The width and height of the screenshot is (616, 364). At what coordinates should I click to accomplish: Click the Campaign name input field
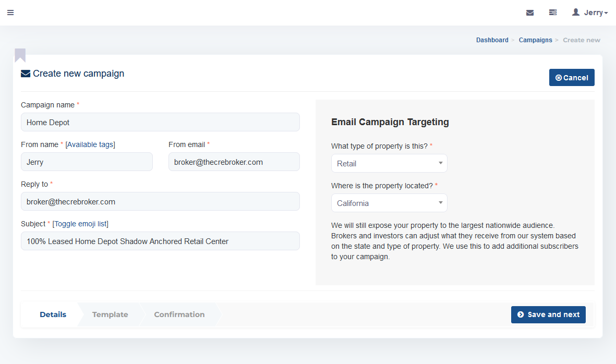pyautogui.click(x=160, y=122)
